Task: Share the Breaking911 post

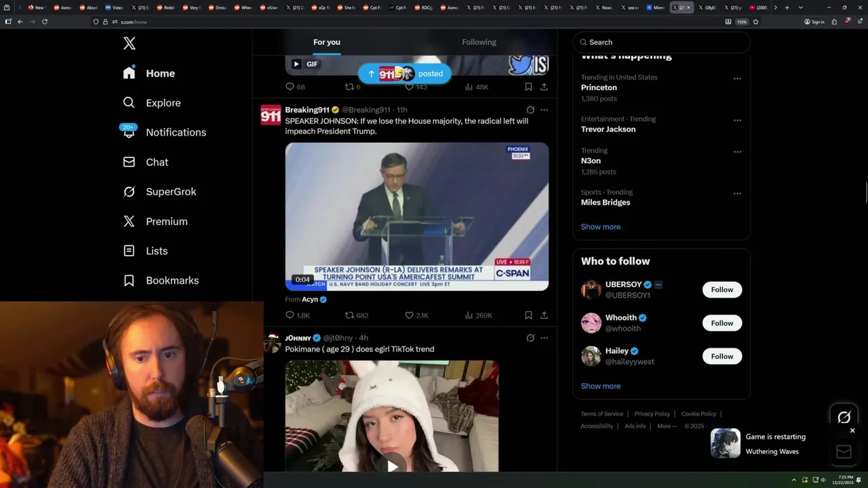Action: (x=544, y=315)
